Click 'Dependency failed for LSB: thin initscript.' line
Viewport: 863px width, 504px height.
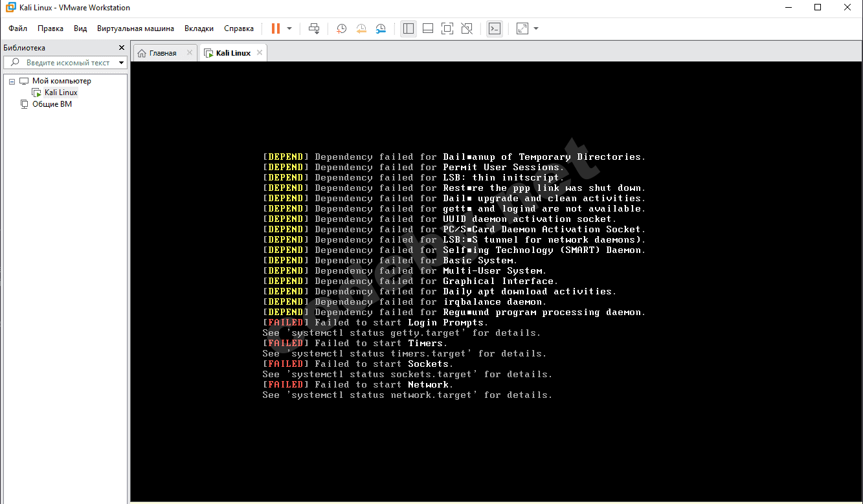414,177
